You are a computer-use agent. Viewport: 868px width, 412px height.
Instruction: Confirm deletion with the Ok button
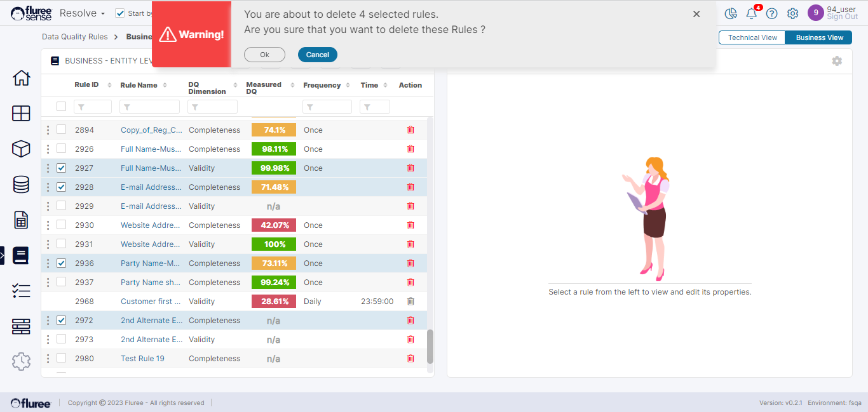click(x=264, y=55)
